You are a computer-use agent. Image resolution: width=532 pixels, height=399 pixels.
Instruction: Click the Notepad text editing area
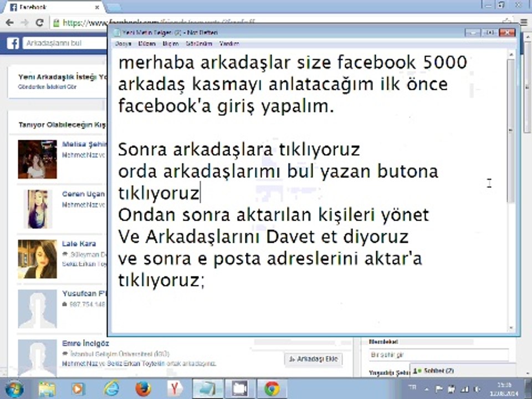(309, 191)
